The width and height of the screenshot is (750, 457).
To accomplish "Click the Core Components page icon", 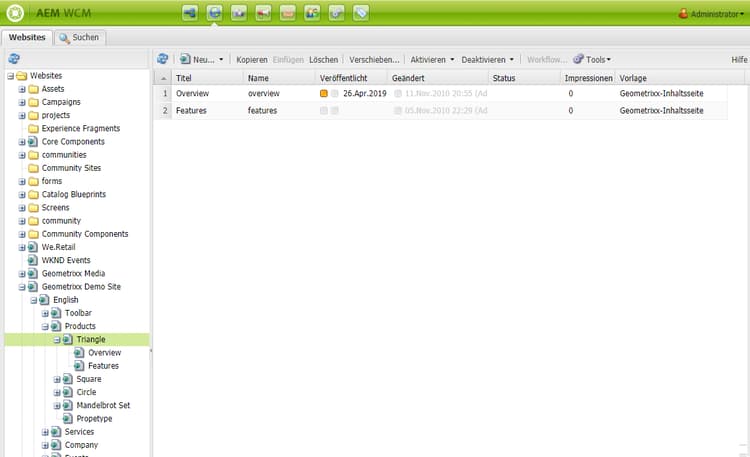I will click(x=33, y=142).
